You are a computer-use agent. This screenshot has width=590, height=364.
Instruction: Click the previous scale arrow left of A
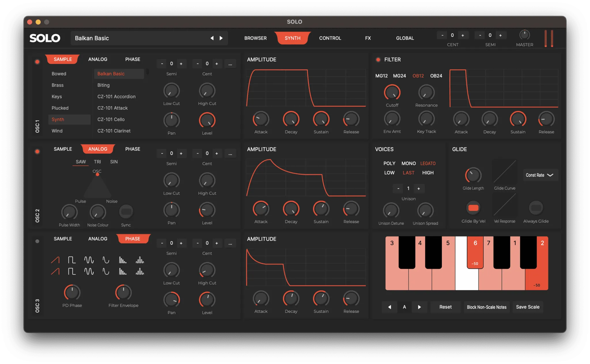[x=389, y=307]
